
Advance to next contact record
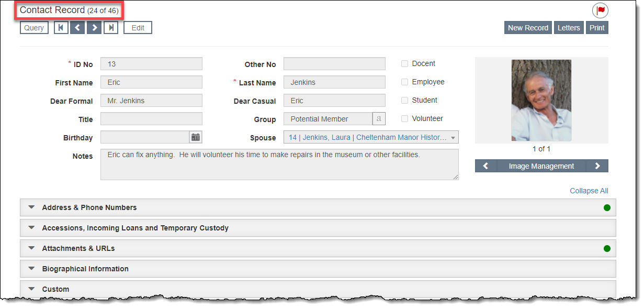(94, 28)
